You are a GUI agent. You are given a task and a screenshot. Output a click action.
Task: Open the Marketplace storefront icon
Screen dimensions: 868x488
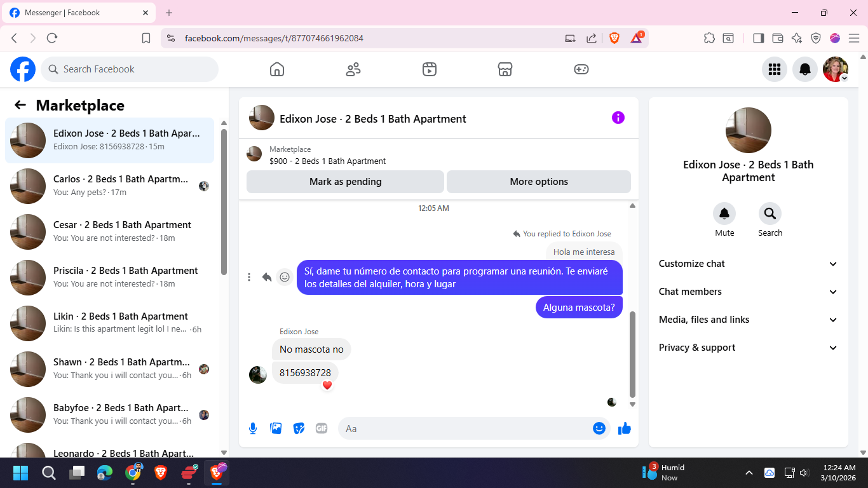(505, 69)
